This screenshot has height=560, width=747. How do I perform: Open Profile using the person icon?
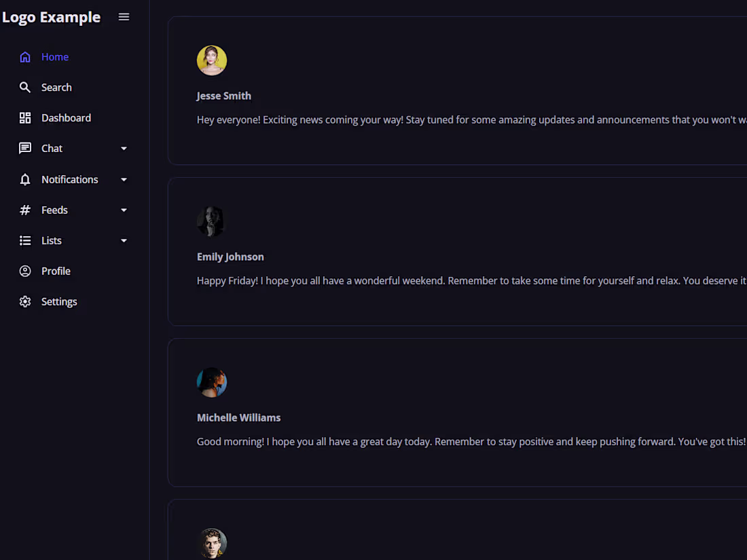coord(24,270)
